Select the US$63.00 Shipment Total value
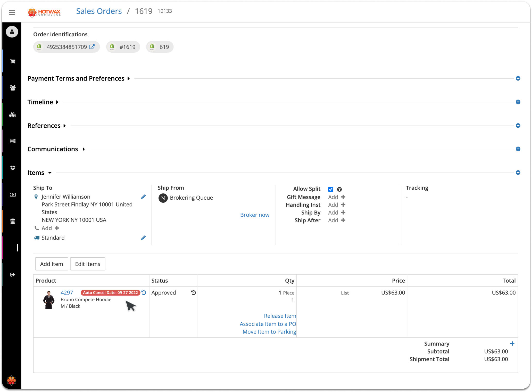This screenshot has width=532, height=392. pos(496,359)
